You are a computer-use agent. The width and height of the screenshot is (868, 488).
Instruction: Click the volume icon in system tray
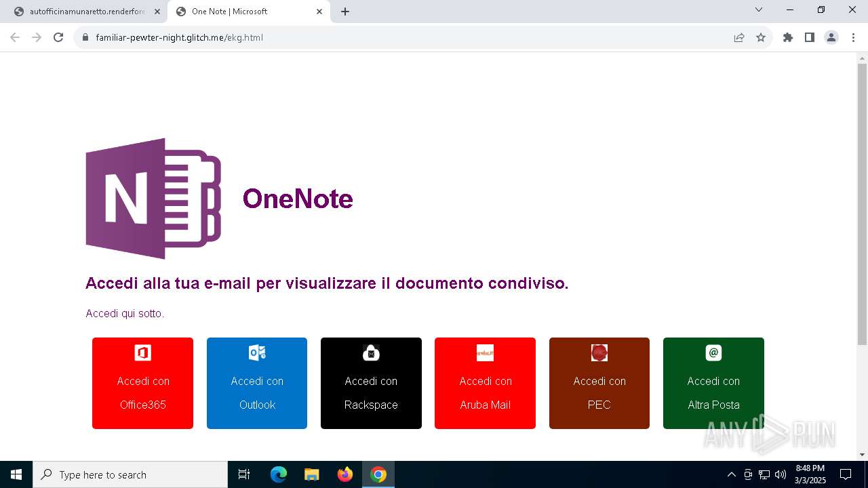tap(781, 474)
